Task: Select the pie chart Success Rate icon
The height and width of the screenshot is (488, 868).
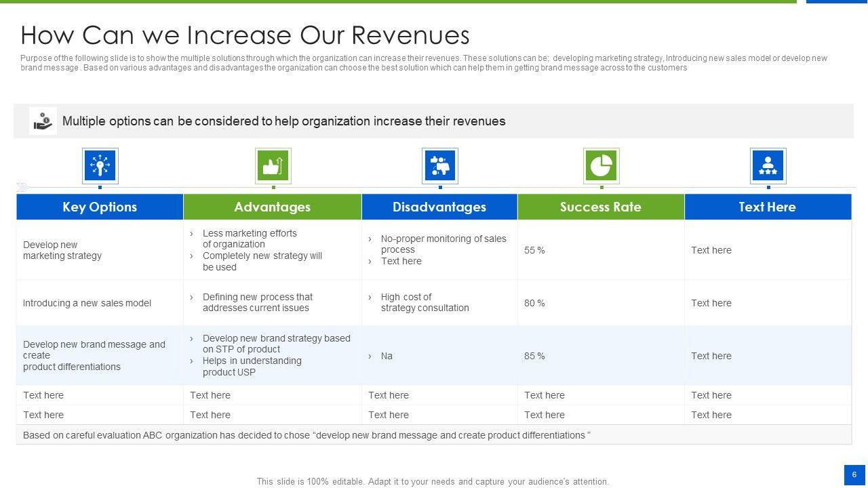Action: point(601,165)
